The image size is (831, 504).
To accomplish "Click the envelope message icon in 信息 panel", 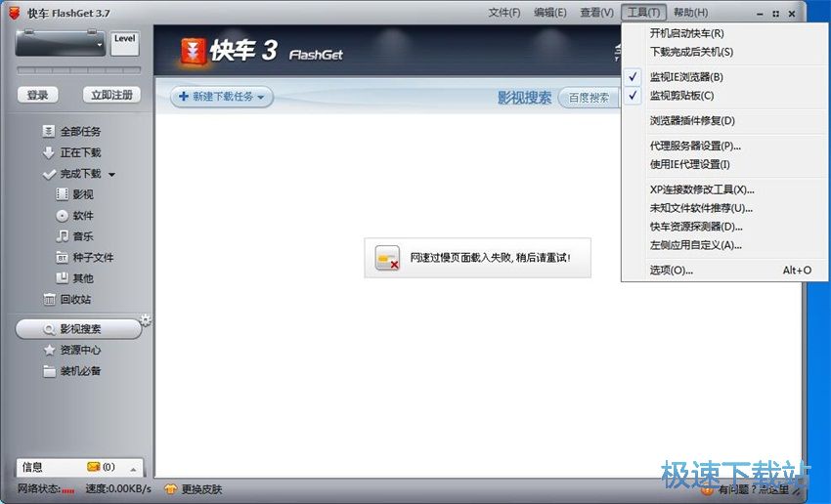I will [x=93, y=467].
